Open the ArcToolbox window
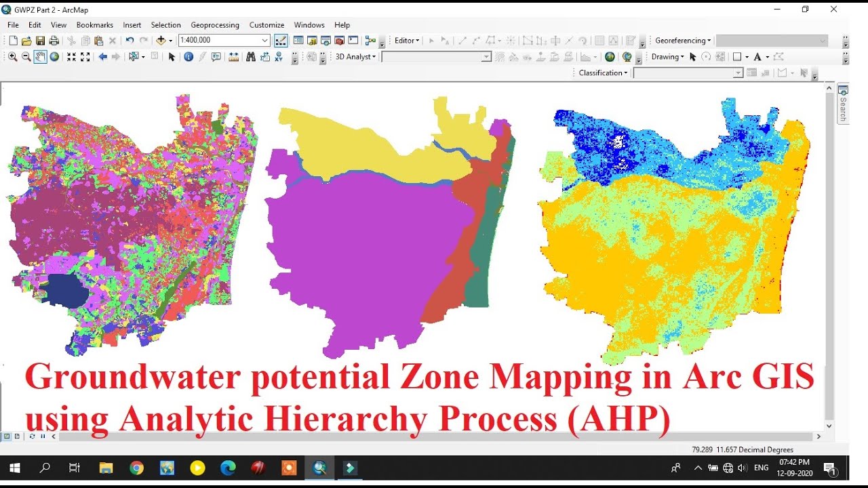 point(340,41)
